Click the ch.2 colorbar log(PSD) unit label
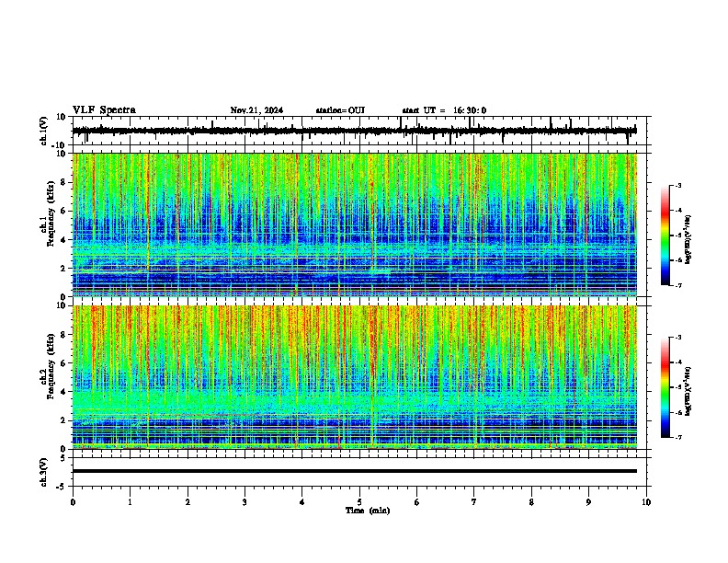The image size is (728, 563). click(688, 391)
